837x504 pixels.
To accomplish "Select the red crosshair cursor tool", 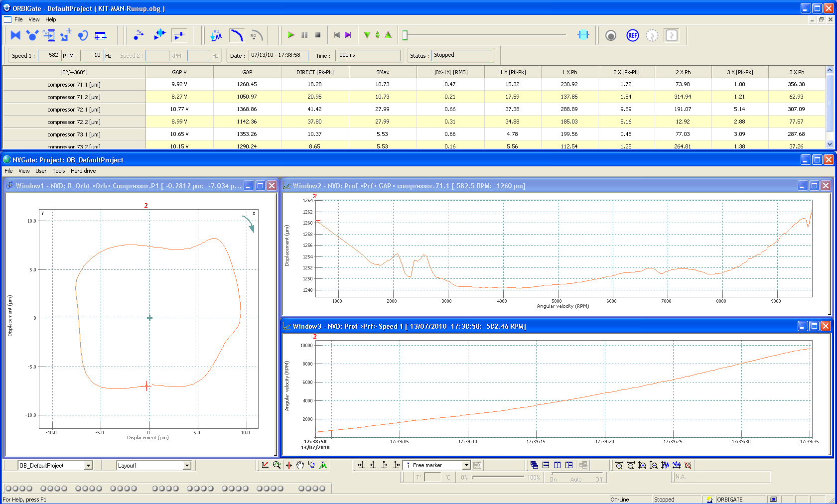I will click(288, 465).
